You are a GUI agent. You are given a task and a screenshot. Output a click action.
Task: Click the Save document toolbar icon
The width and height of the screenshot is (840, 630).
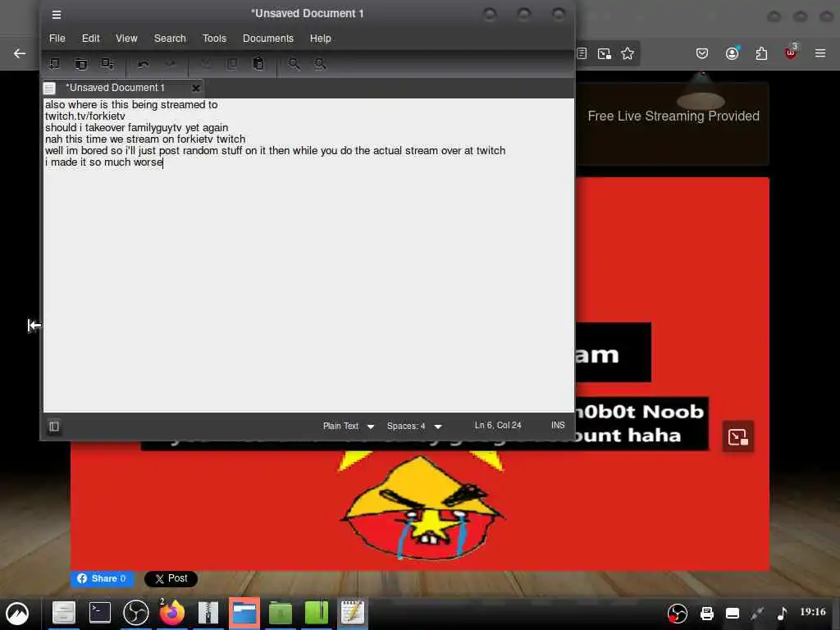tap(107, 64)
